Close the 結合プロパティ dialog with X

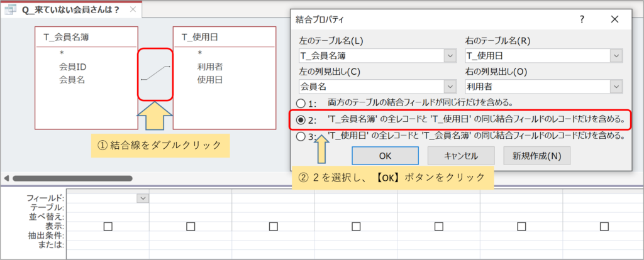point(614,19)
